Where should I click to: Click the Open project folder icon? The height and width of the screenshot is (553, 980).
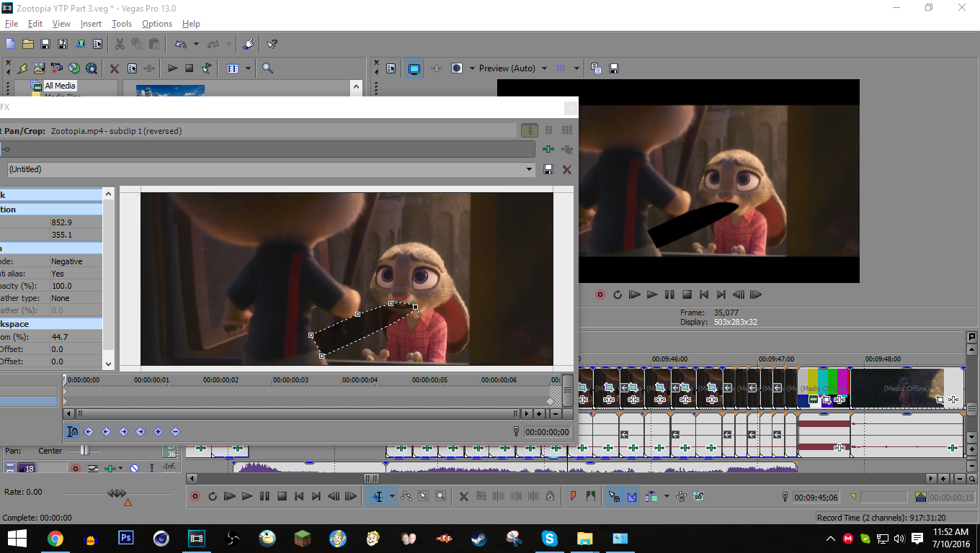coord(27,44)
